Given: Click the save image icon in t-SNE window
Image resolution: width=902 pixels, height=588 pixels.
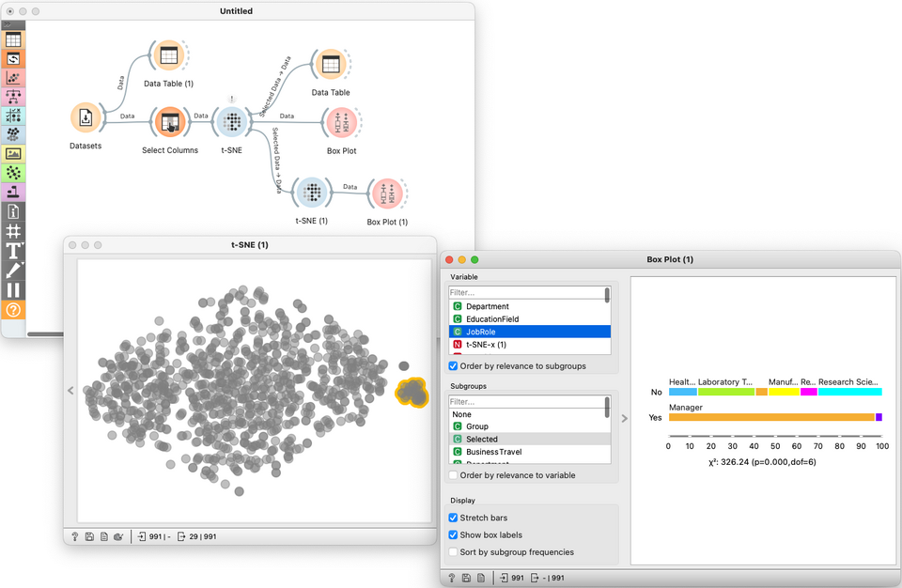Looking at the screenshot, I should [89, 536].
